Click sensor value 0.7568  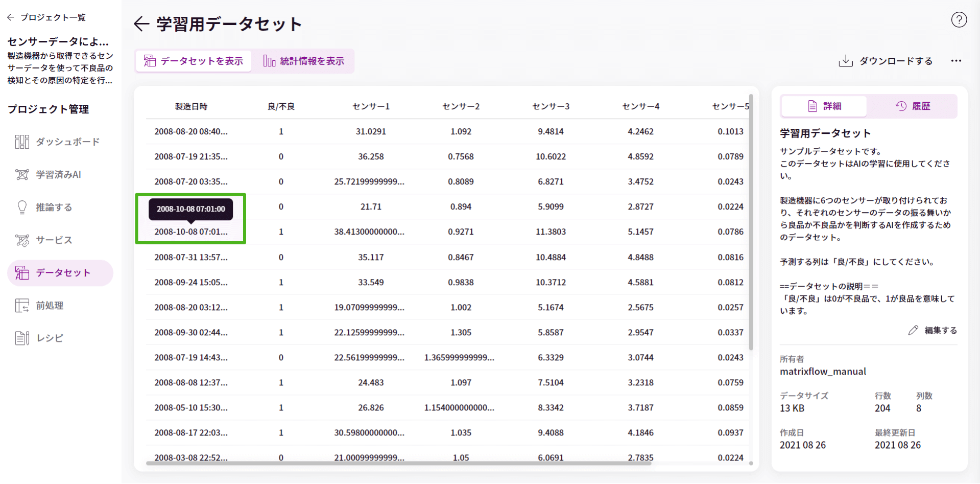[x=461, y=156]
